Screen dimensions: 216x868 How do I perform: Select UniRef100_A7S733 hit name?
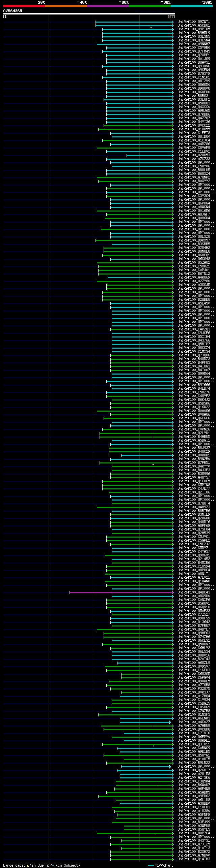[194, 159]
